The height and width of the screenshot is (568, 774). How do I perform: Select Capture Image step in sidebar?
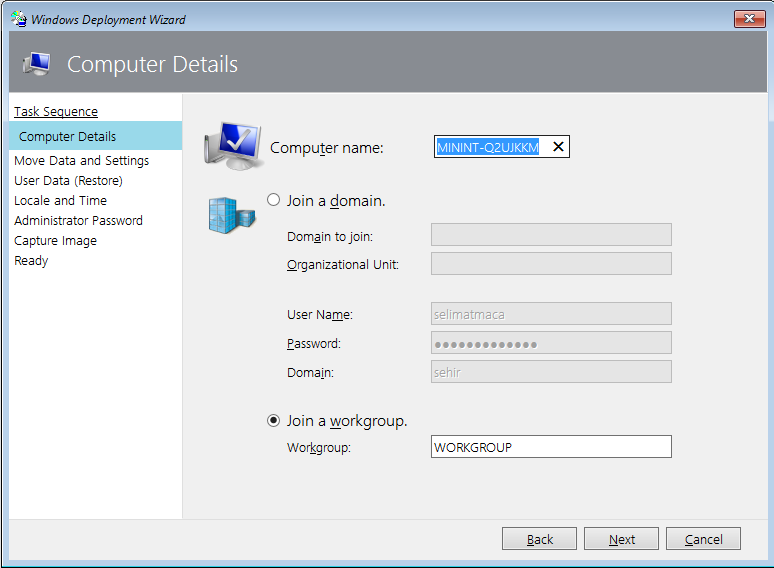pyautogui.click(x=55, y=240)
